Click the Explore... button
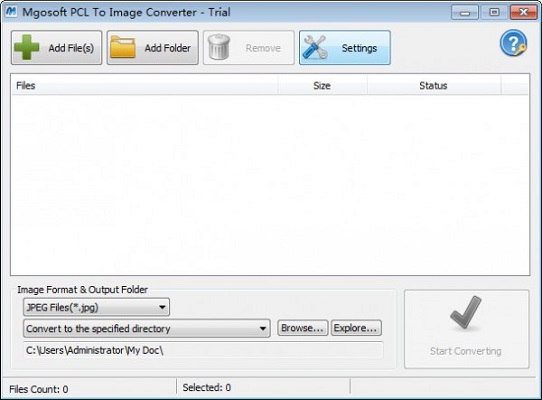Viewport: 542px width, 400px height. tap(356, 328)
